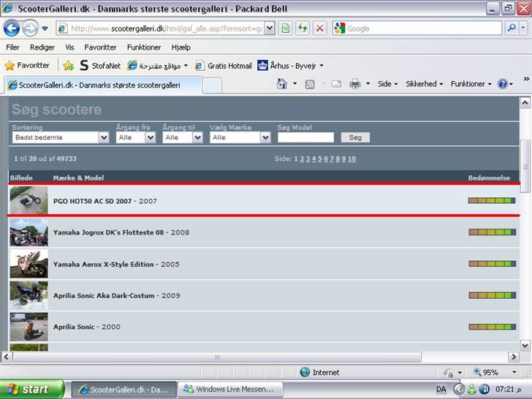The height and width of the screenshot is (399, 532).
Task: Click the Print icon in command bar
Action: pos(355,84)
